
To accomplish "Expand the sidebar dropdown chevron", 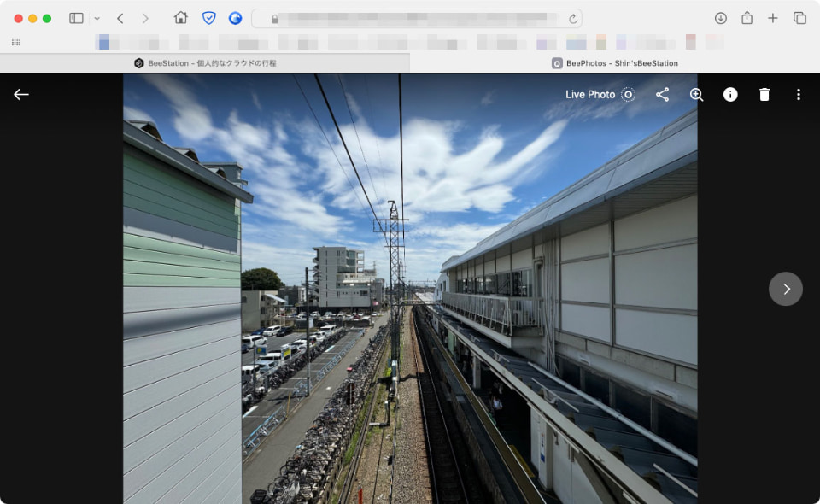I will click(x=97, y=18).
